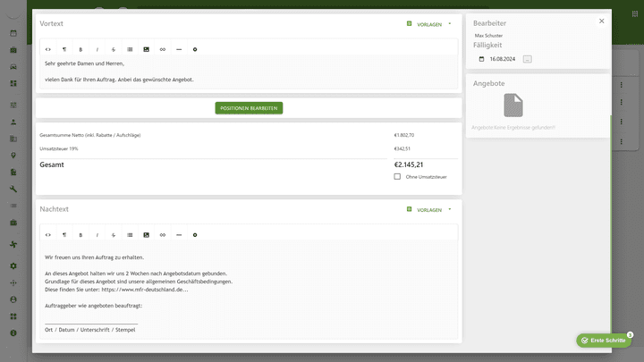Insert link in Vortext editor
Screen dimensions: 644x362
click(163, 49)
